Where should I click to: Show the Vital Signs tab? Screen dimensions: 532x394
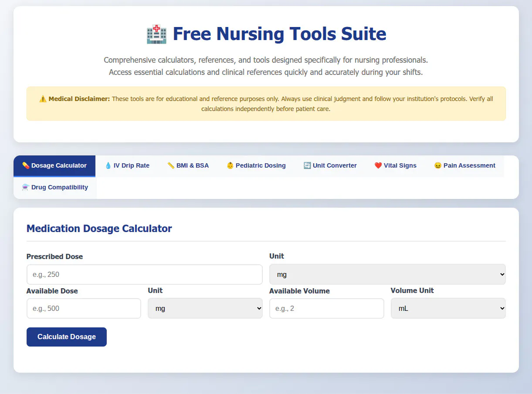coord(396,166)
